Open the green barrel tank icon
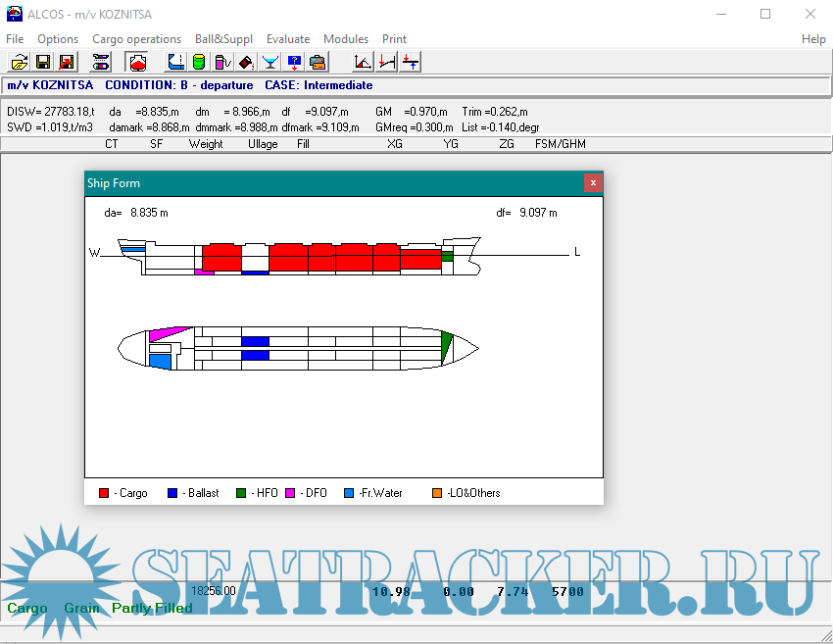 pyautogui.click(x=199, y=62)
